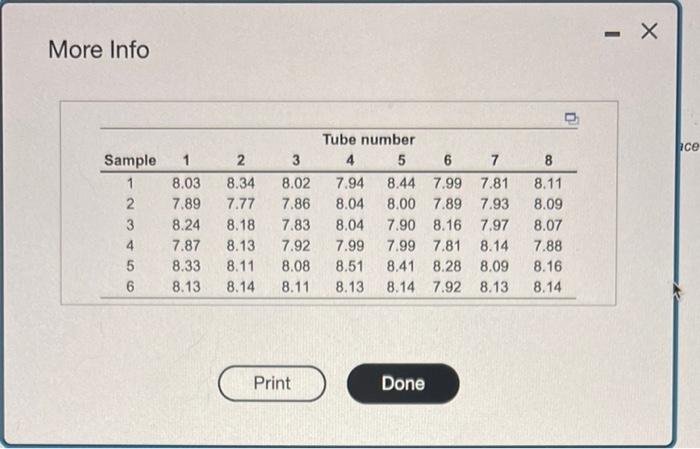Click value 8.08 in sample 5 row

(296, 266)
